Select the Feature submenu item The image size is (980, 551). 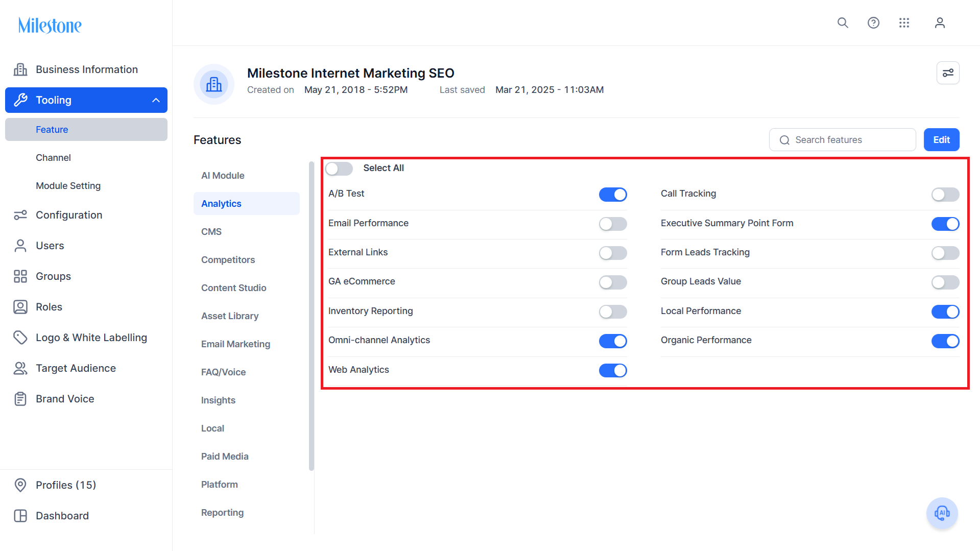click(86, 130)
